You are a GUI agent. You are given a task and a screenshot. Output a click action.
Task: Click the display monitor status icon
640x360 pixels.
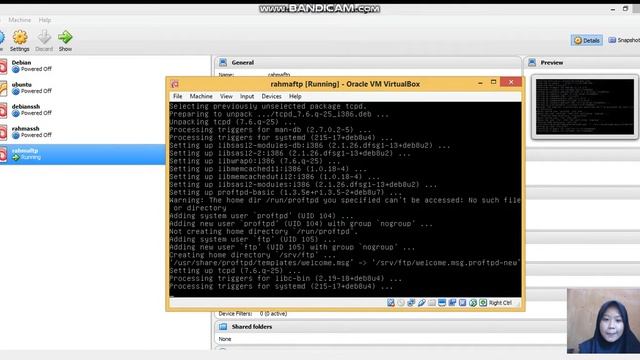click(x=442, y=302)
